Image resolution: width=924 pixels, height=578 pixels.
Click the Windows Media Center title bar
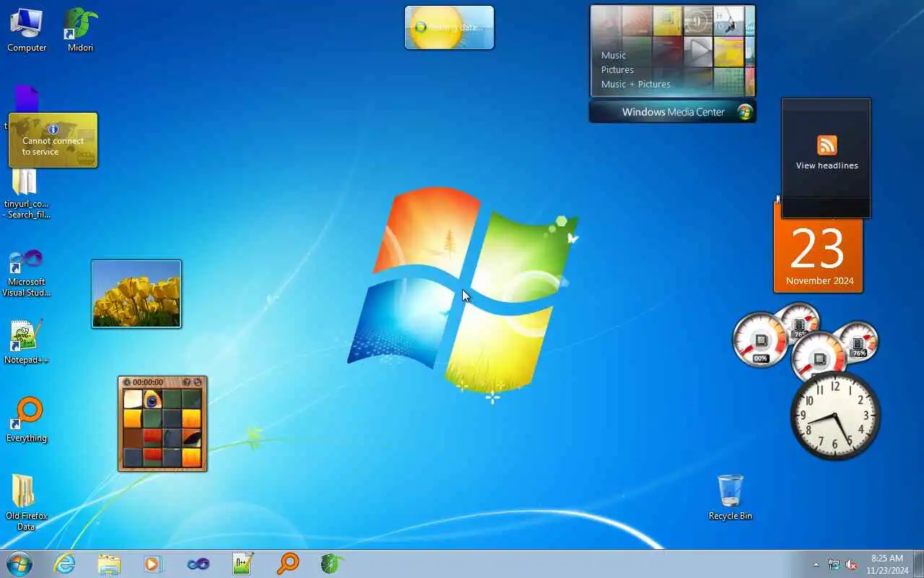point(673,112)
